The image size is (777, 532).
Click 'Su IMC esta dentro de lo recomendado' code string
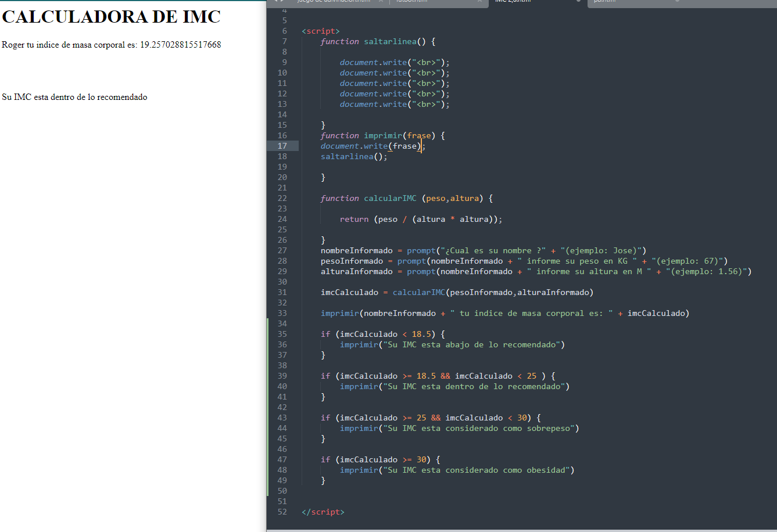point(474,386)
